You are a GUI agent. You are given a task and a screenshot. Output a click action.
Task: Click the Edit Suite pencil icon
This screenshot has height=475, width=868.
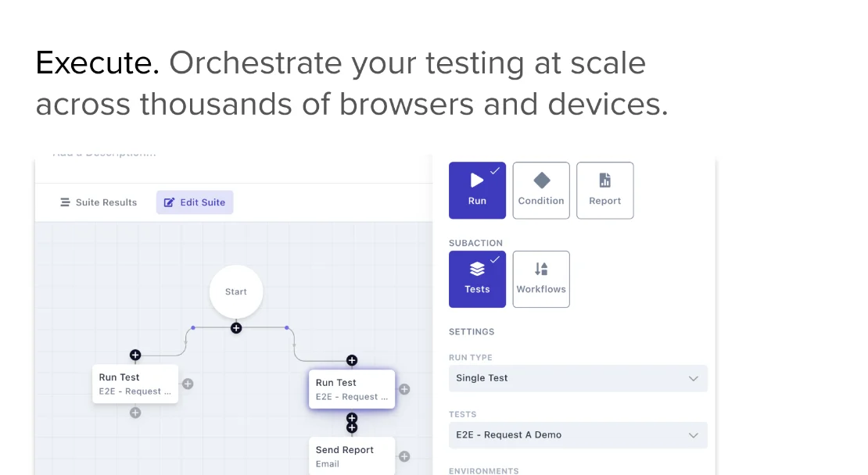(169, 202)
